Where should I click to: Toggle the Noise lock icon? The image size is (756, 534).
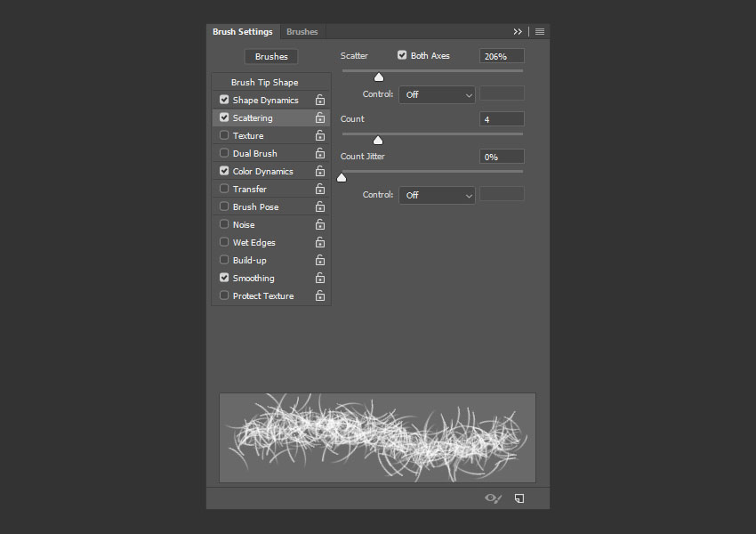pos(320,225)
